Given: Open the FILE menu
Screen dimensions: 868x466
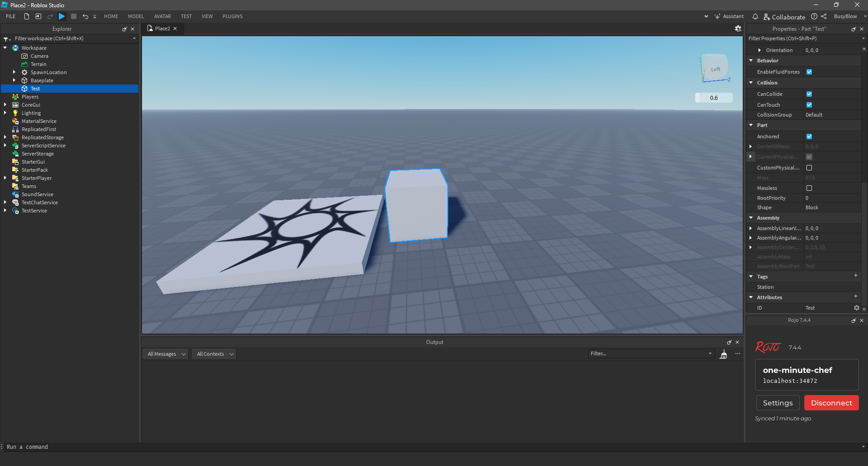Looking at the screenshot, I should [11, 16].
